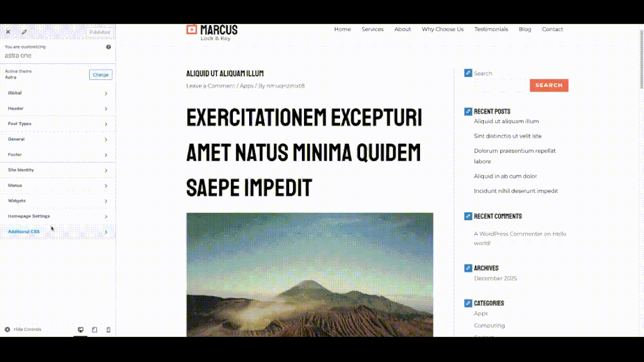
Task: Switch to desktop preview mode
Action: (x=81, y=330)
